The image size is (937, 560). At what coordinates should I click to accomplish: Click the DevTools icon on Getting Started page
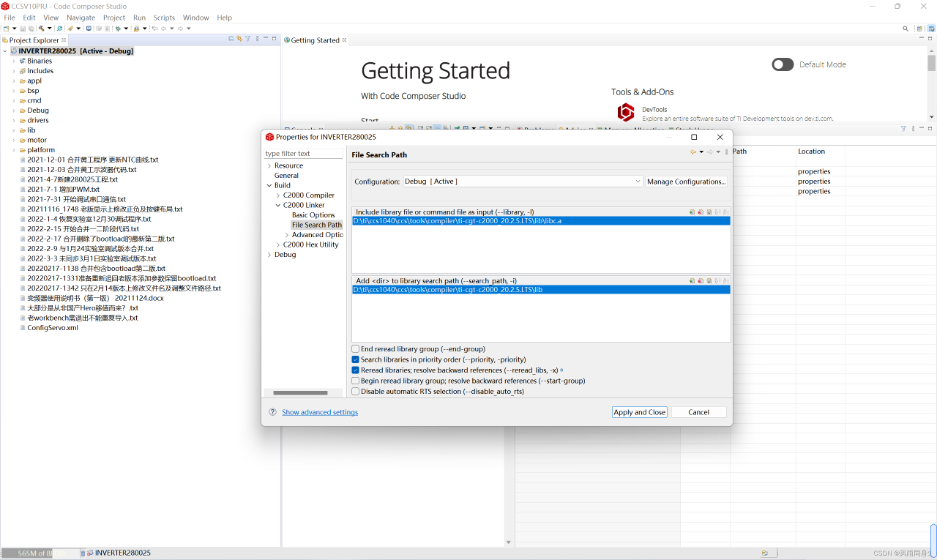[x=626, y=112]
